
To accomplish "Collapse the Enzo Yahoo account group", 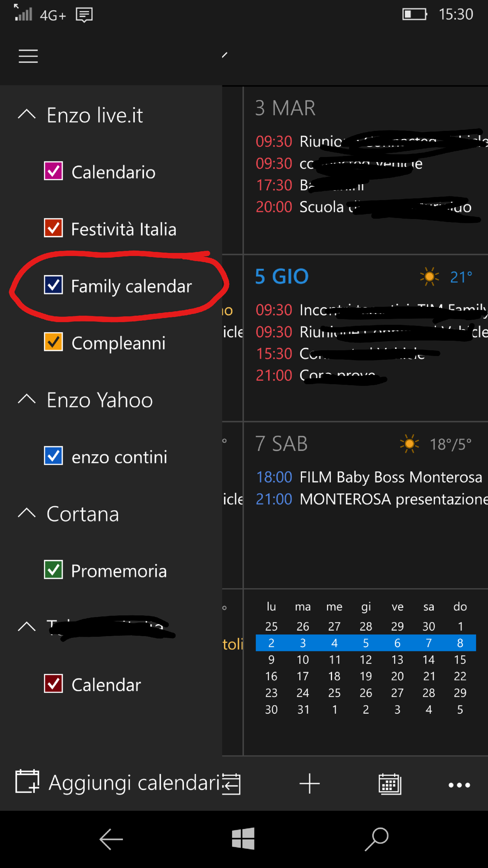I will pyautogui.click(x=27, y=399).
